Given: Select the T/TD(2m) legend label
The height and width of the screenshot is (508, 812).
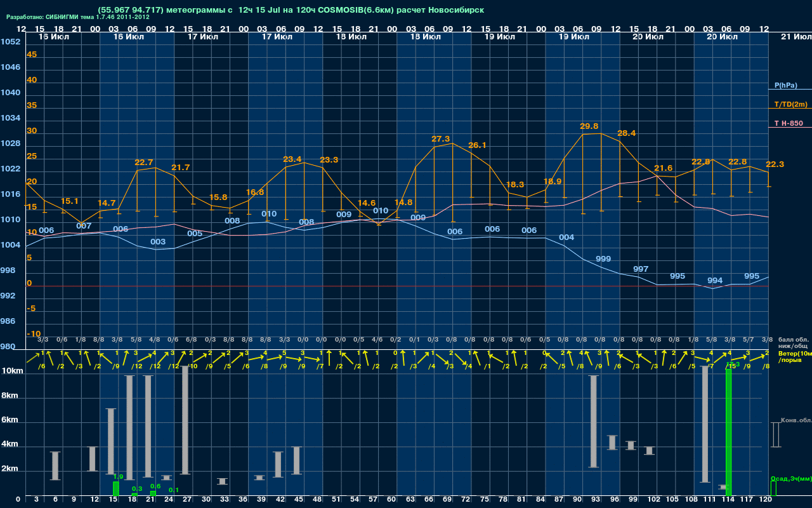Looking at the screenshot, I should [791, 104].
